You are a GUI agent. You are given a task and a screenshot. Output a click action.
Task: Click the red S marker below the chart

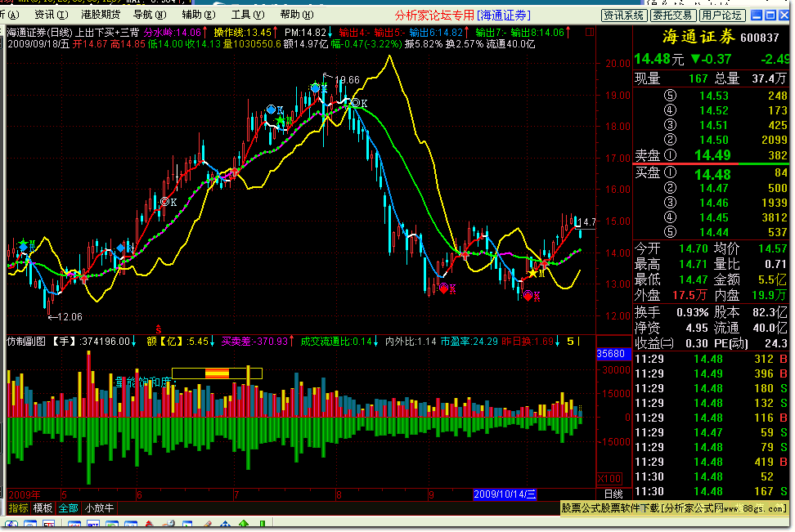click(158, 329)
